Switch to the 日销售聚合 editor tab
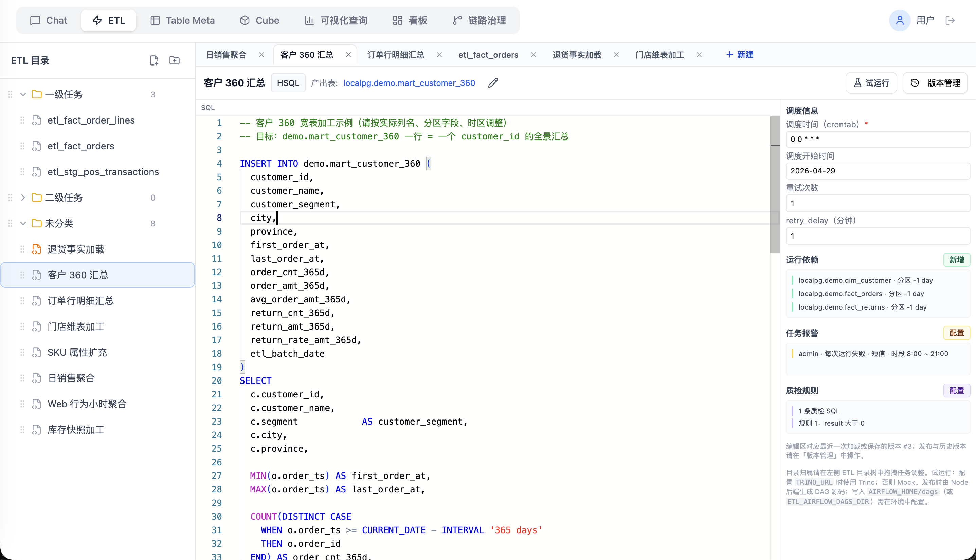 (x=226, y=55)
